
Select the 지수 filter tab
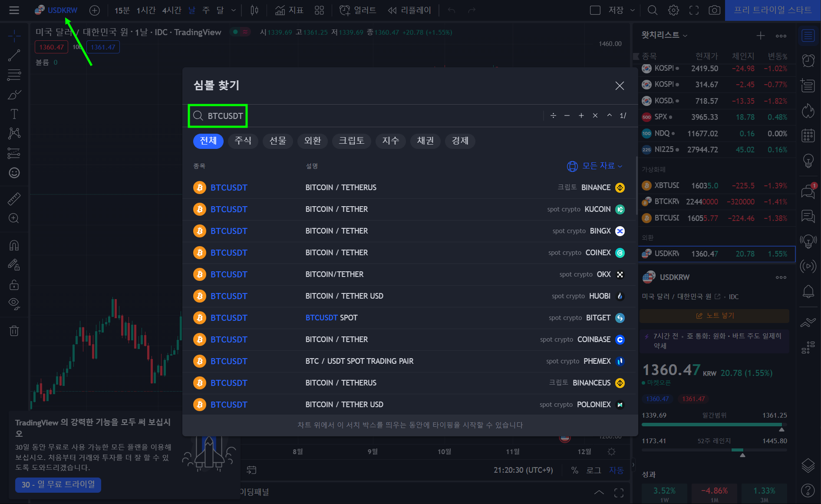pyautogui.click(x=391, y=141)
